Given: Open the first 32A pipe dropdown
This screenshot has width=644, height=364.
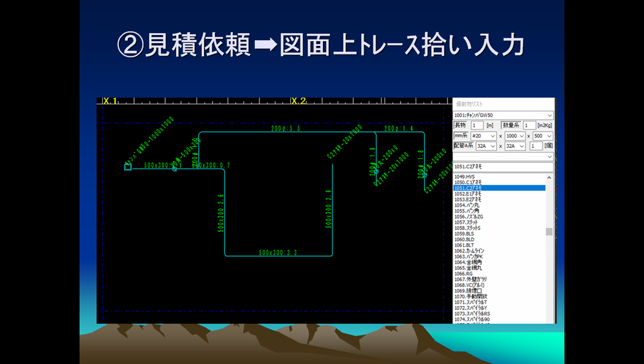Looking at the screenshot, I should (x=486, y=146).
